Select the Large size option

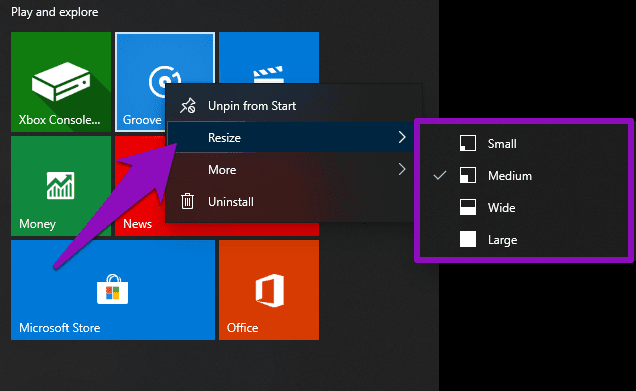[524, 240]
